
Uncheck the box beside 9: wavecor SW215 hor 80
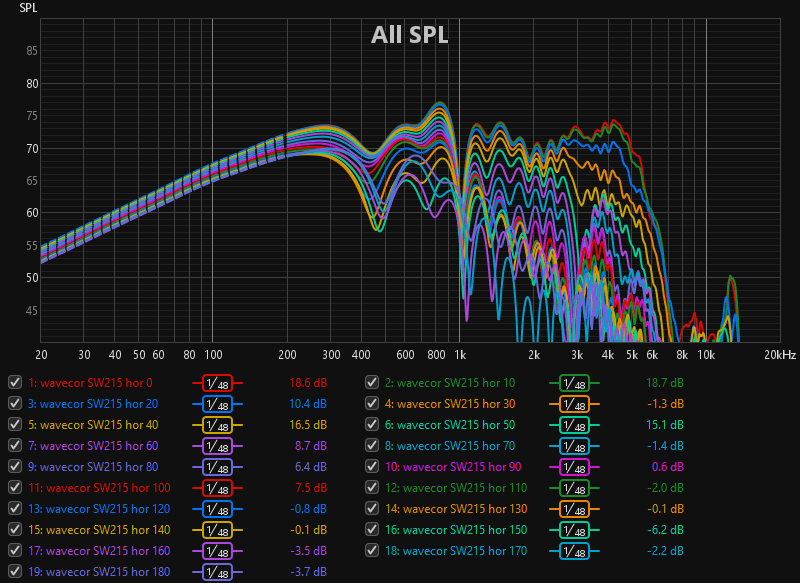[x=15, y=466]
